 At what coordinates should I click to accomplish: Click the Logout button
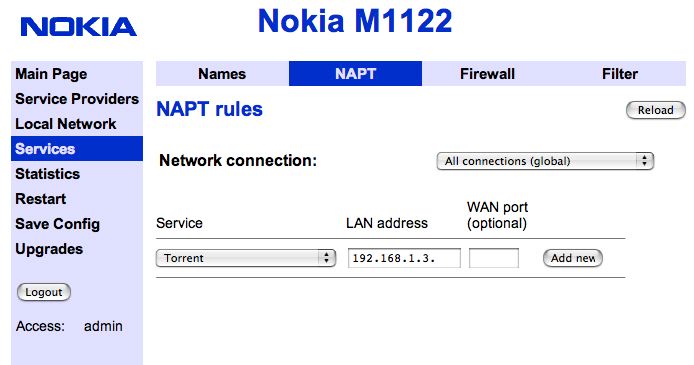(x=43, y=292)
